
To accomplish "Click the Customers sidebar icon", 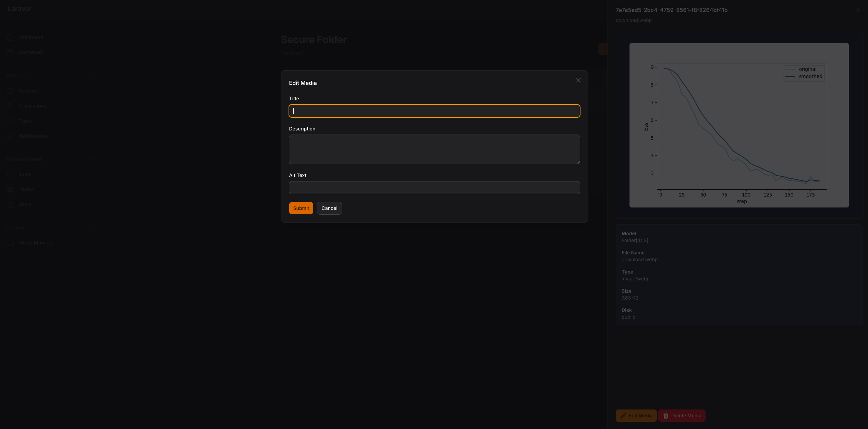I will pos(10,52).
